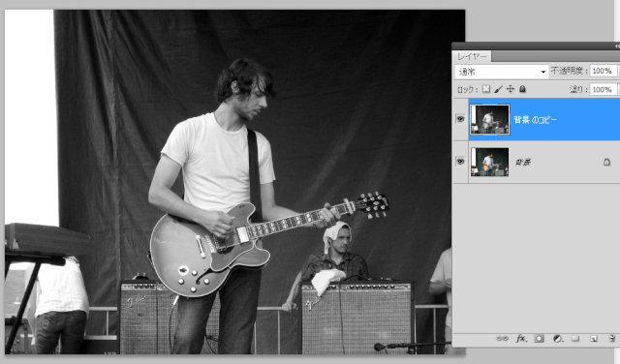Viewport: 620px width, 364px height.
Task: Switch to the レイヤー tab
Action: pos(472,56)
